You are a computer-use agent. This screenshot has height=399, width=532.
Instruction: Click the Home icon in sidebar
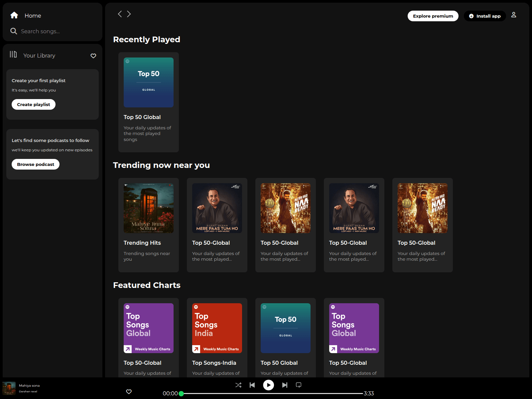14,15
